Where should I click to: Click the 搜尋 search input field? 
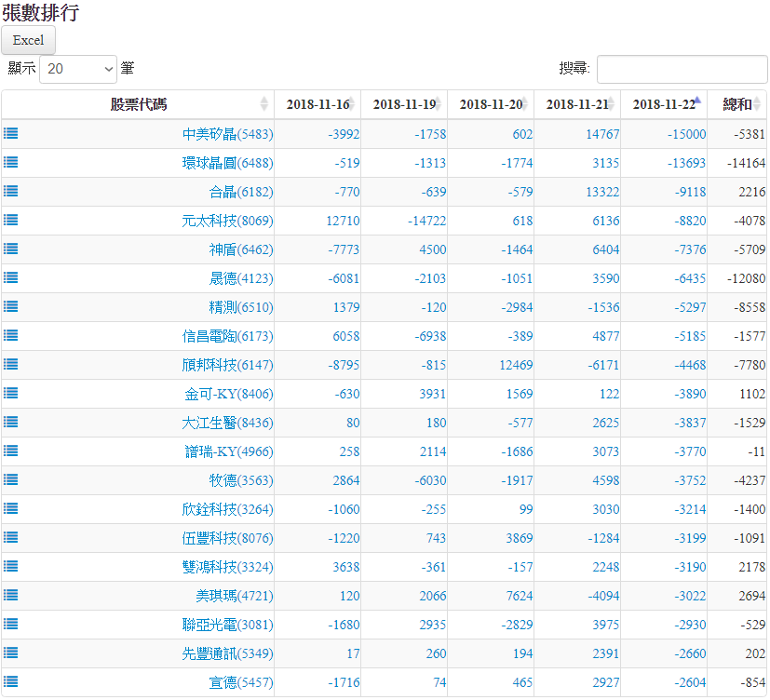point(682,69)
